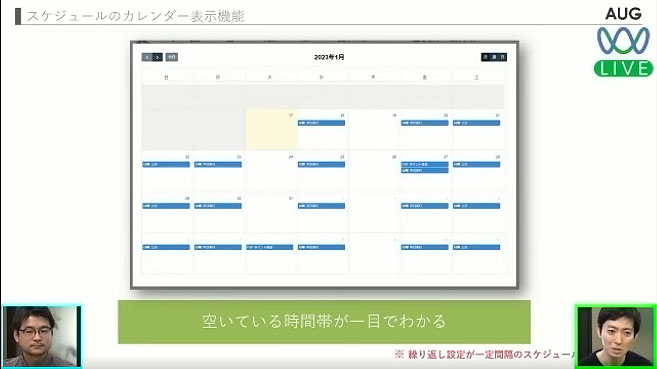Open the event on January 29
The width and height of the screenshot is (657, 369).
166,206
